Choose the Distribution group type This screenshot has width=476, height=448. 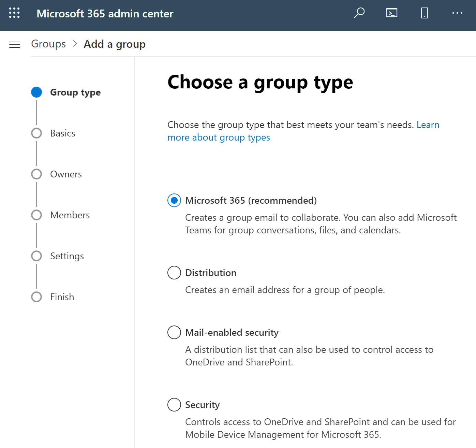[x=174, y=273]
